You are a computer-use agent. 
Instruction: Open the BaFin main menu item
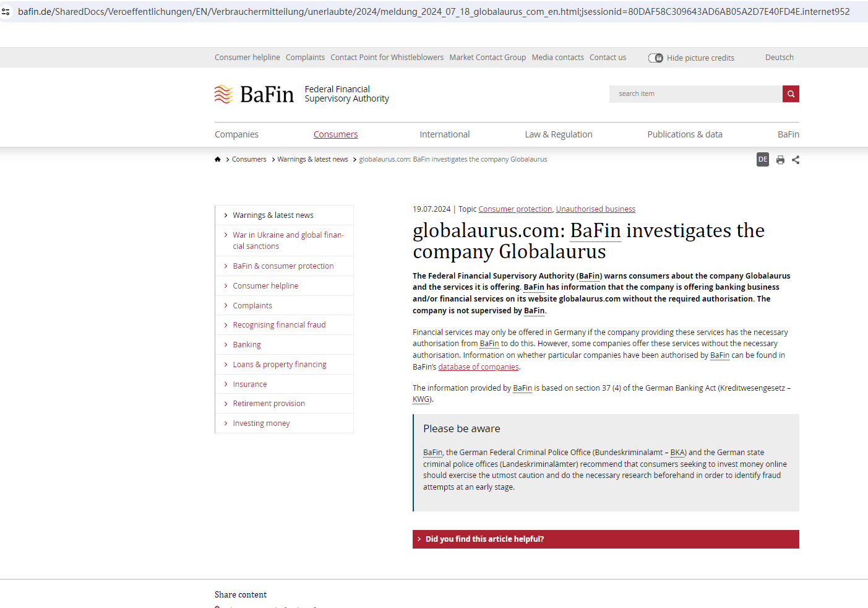(x=788, y=134)
